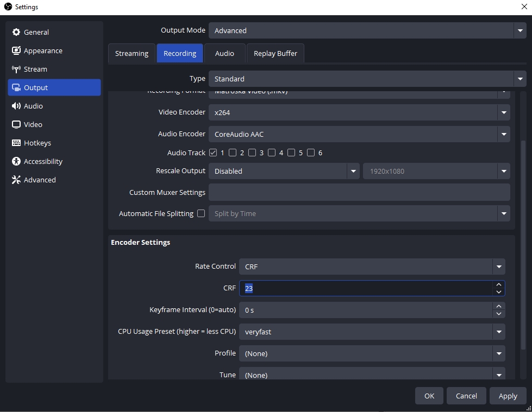Image resolution: width=532 pixels, height=412 pixels.
Task: Click the General gear icon
Action: [16, 32]
